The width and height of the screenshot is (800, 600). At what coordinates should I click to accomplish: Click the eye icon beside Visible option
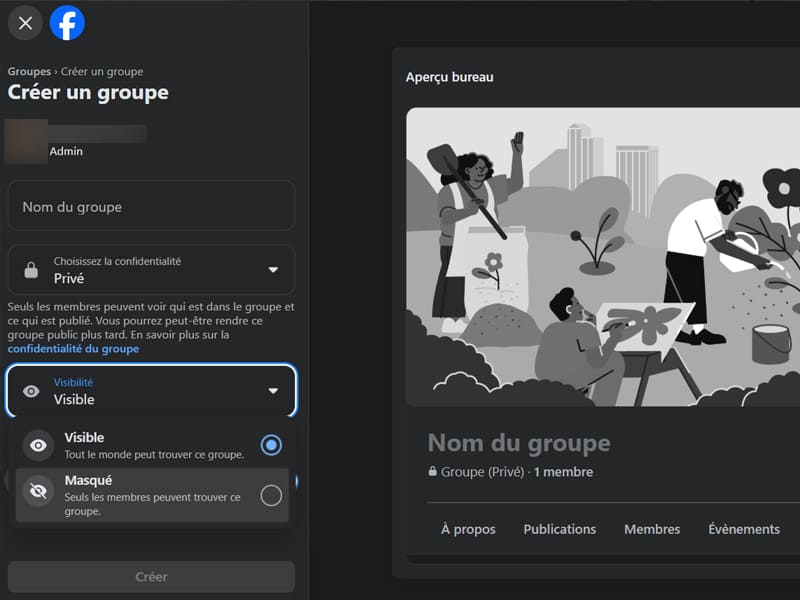pos(38,445)
